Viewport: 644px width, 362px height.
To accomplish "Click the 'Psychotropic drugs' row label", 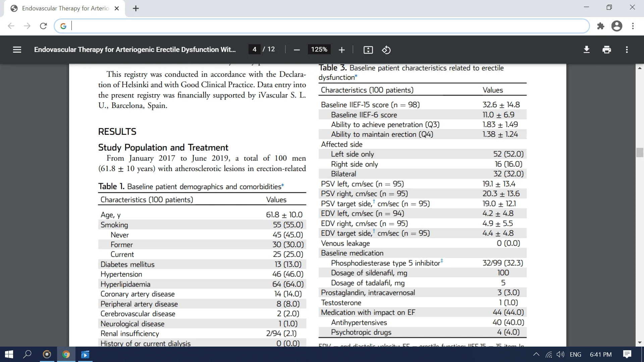I will [x=361, y=332].
